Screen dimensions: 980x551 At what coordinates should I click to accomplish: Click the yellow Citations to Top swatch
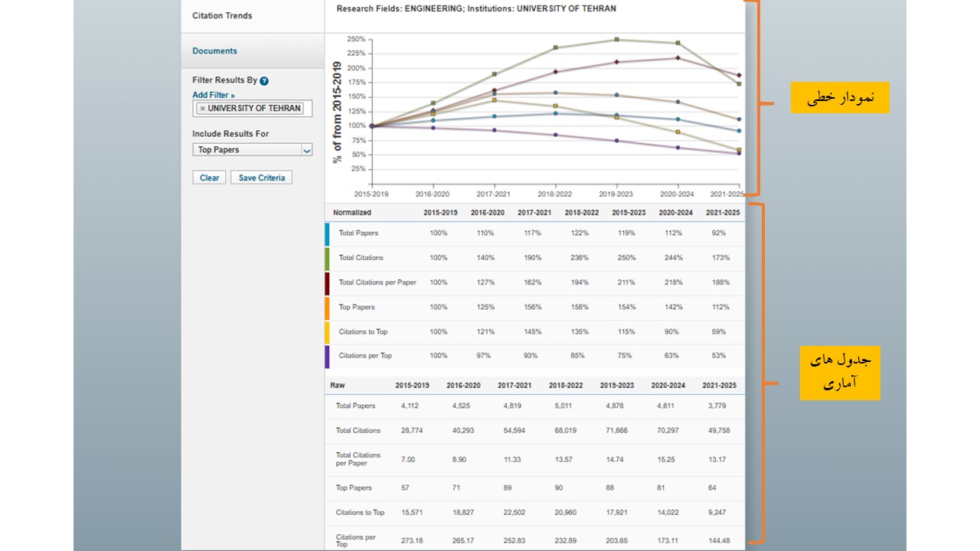328,332
